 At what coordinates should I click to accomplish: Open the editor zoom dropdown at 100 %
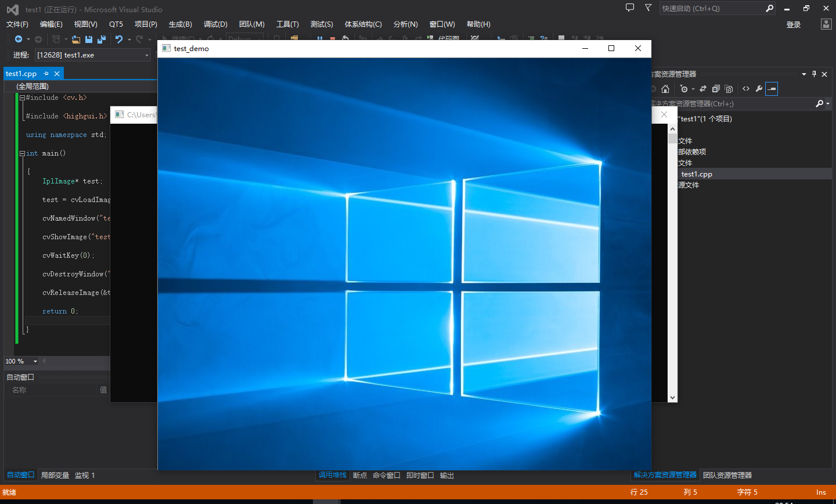click(35, 361)
